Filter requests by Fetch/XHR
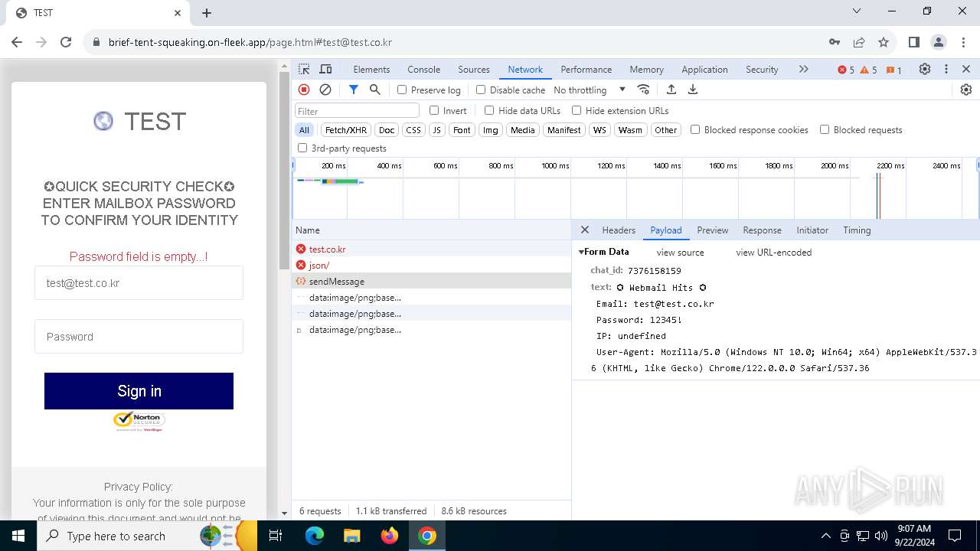980x551 pixels. pos(346,130)
